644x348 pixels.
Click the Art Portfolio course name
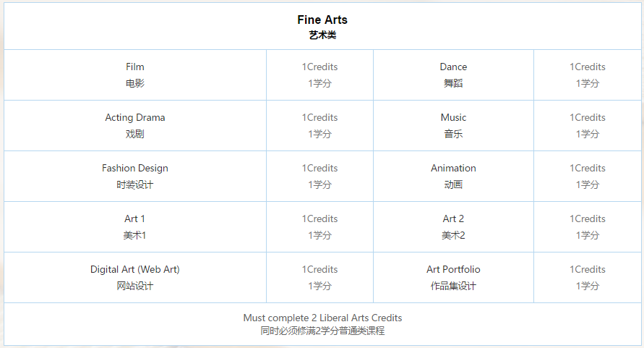point(453,270)
